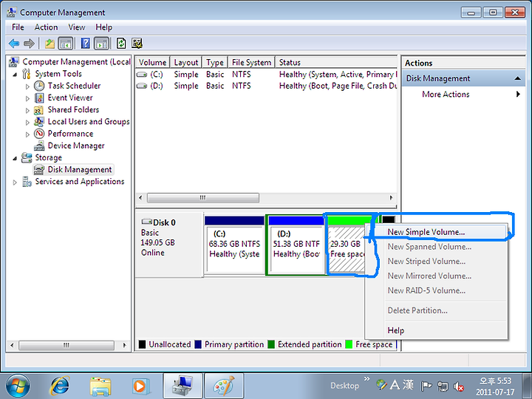Click the Disk 0 label panel
532x399 pixels.
coord(169,245)
